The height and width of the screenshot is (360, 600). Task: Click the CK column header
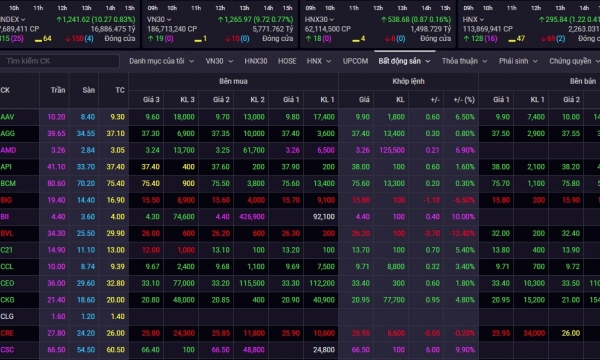point(5,90)
